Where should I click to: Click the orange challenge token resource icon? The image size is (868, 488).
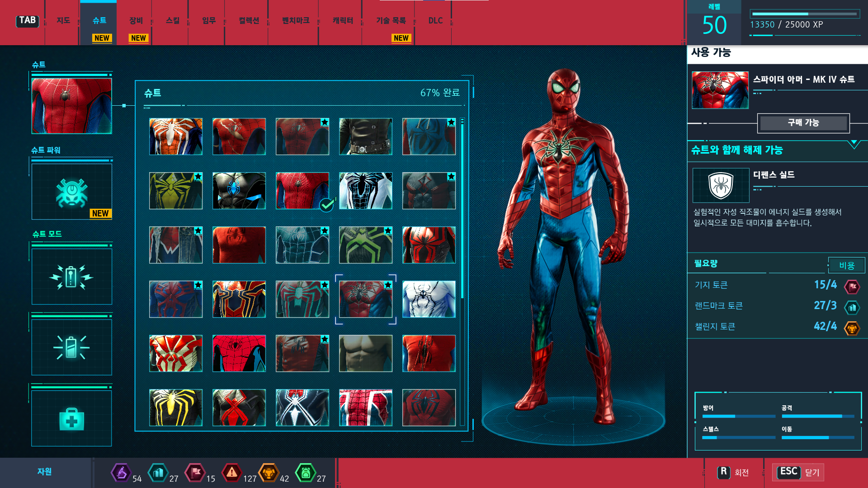click(269, 473)
